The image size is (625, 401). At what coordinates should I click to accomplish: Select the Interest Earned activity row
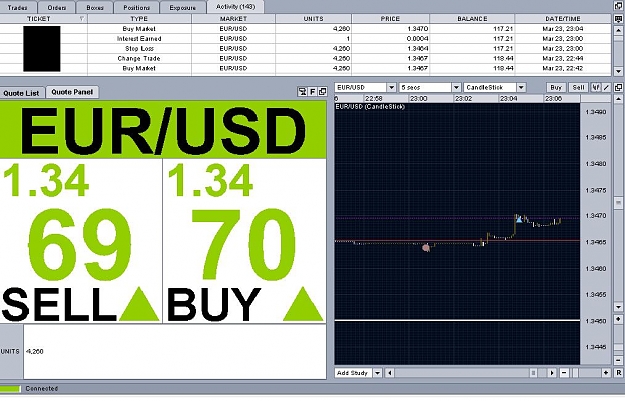[x=305, y=39]
